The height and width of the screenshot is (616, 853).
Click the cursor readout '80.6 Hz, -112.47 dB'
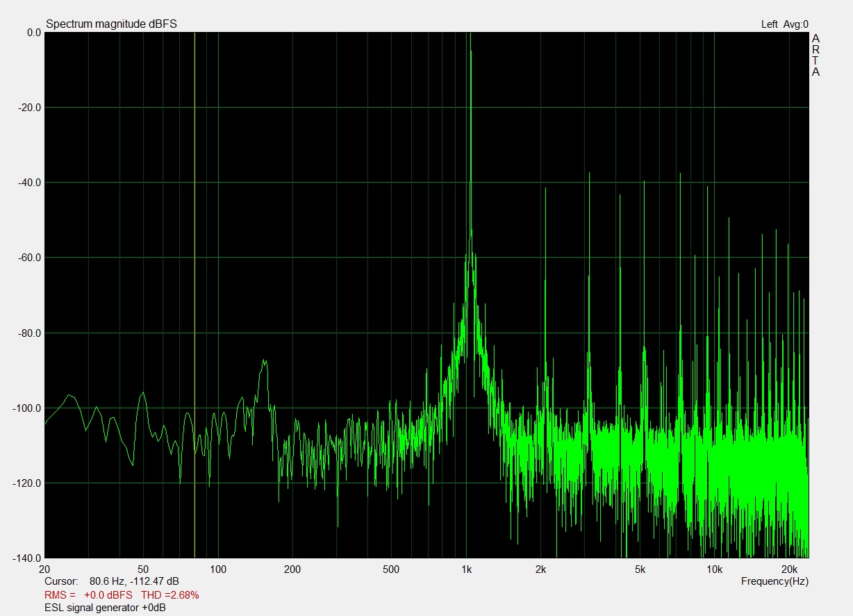point(134,581)
